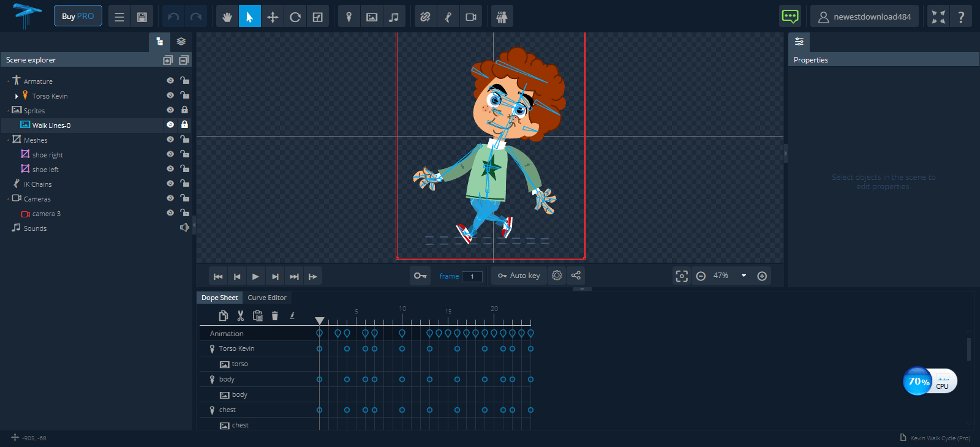Screen dimensions: 980x447
Task: Collapse the Cameras group arrow
Action: tap(9, 199)
